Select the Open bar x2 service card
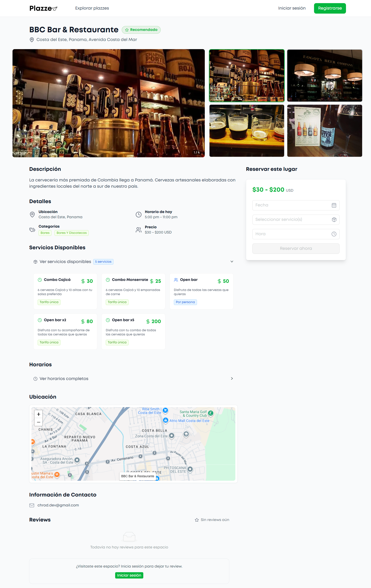This screenshot has width=371, height=588. pyautogui.click(x=65, y=332)
